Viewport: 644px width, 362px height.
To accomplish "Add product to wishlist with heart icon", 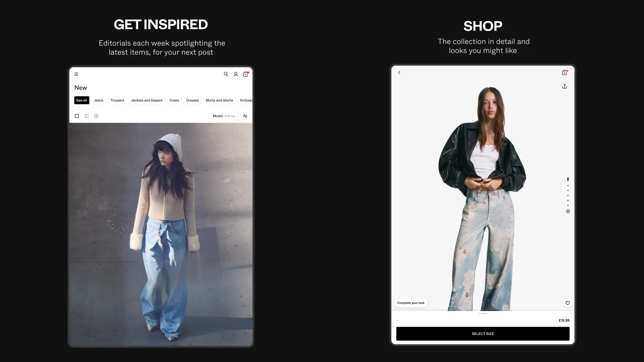I will click(x=568, y=303).
